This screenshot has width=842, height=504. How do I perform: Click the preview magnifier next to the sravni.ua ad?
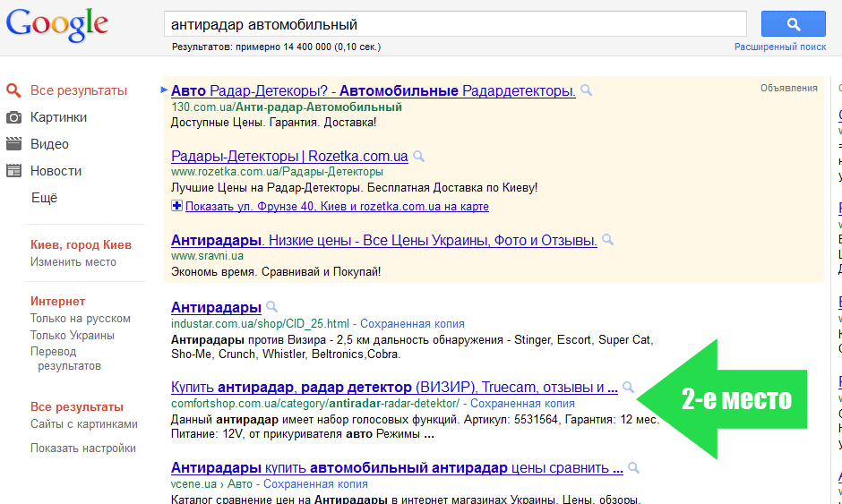pyautogui.click(x=608, y=239)
